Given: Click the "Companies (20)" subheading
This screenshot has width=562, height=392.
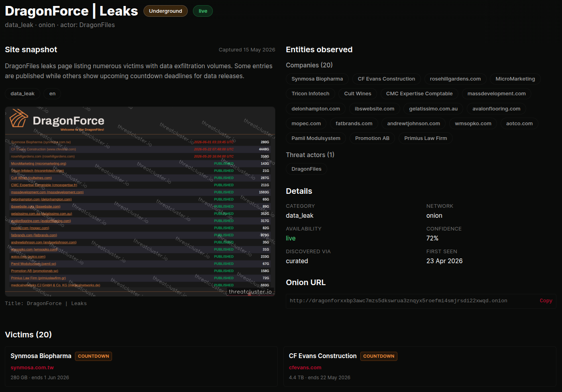Looking at the screenshot, I should [309, 65].
